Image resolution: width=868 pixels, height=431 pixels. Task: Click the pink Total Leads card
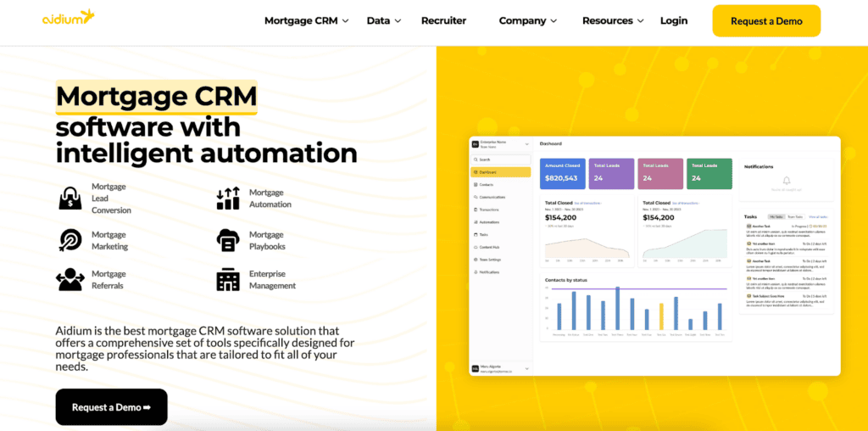click(660, 173)
